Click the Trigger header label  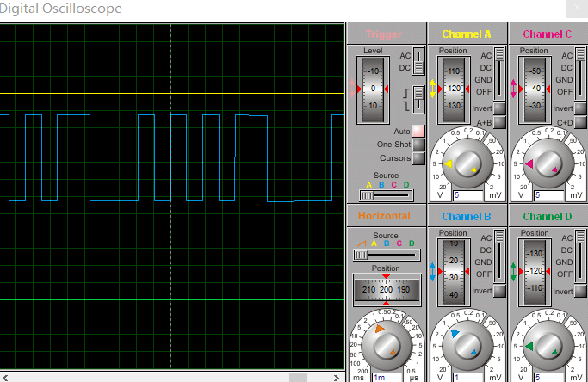(x=384, y=34)
